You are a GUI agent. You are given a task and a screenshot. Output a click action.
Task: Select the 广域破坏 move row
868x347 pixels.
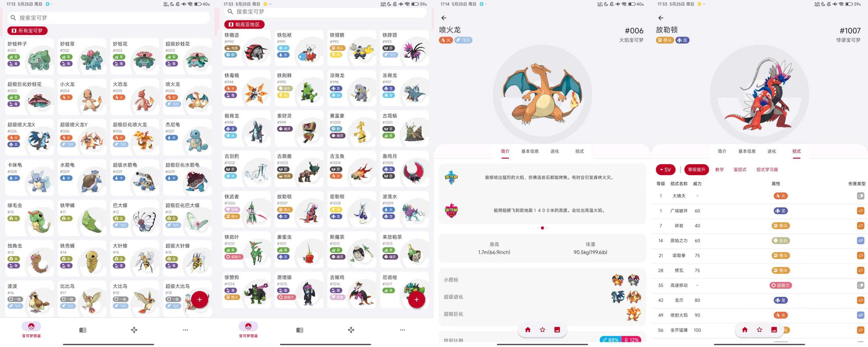point(759,211)
